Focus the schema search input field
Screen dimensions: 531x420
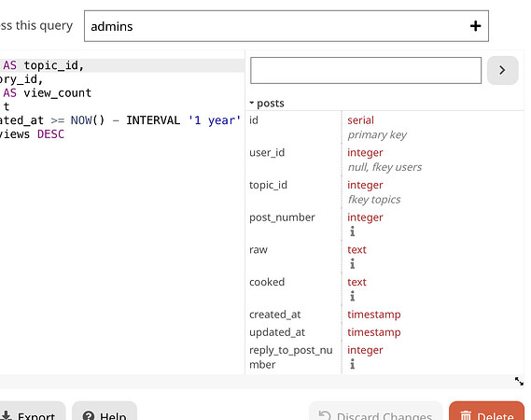[366, 70]
